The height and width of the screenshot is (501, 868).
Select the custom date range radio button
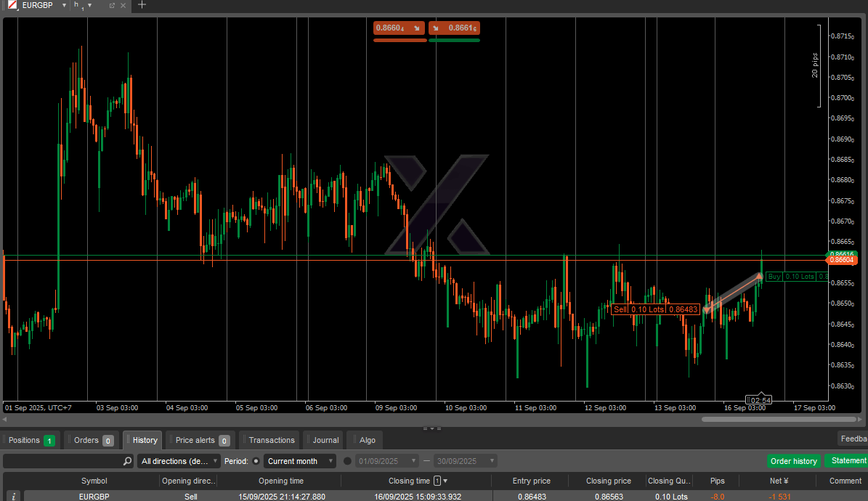tap(347, 461)
